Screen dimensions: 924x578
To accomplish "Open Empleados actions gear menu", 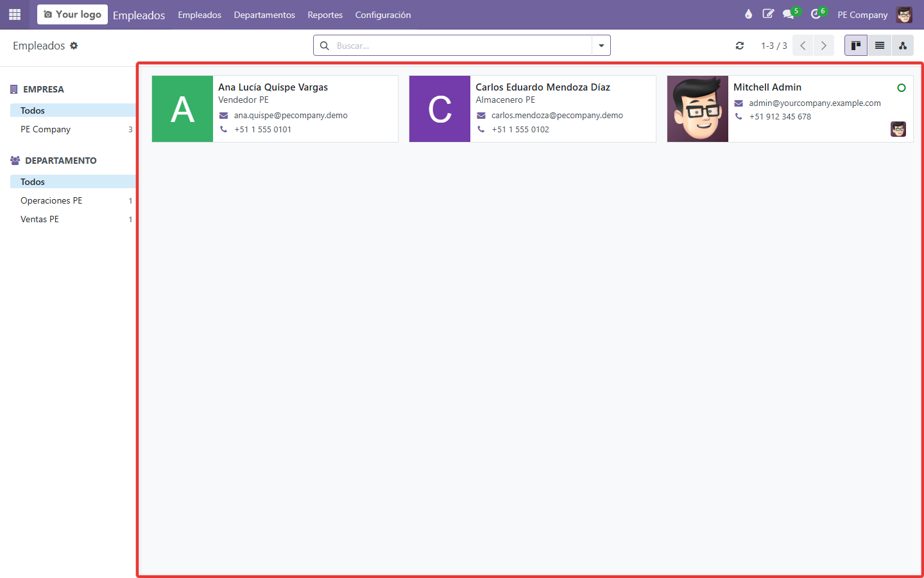I will (x=74, y=46).
